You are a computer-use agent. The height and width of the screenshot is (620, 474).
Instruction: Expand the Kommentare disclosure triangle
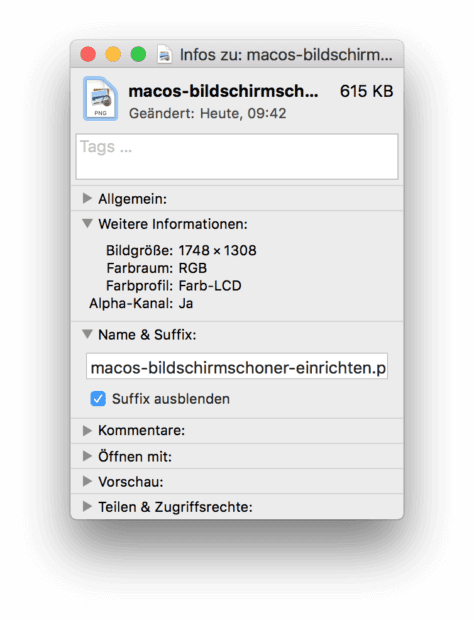87,430
